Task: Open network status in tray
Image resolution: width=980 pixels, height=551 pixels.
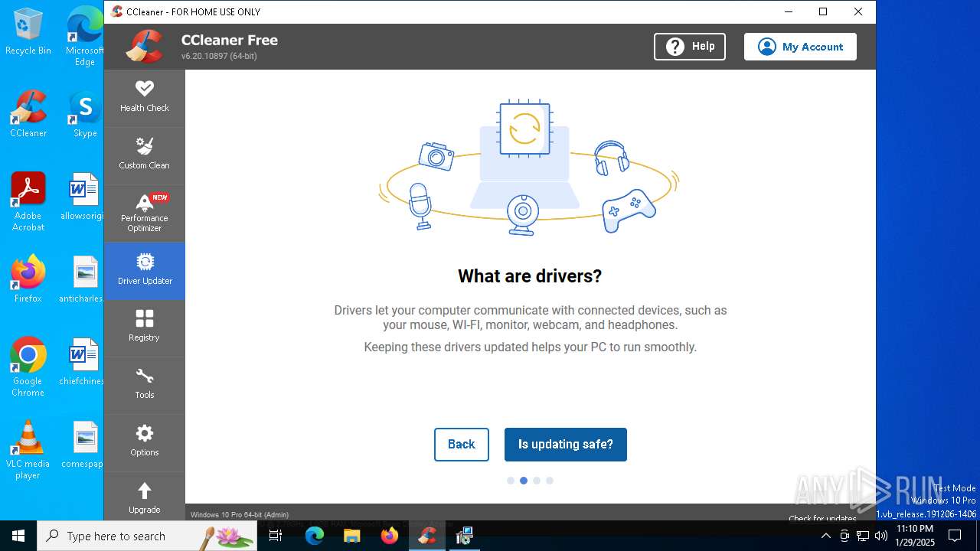Action: pyautogui.click(x=863, y=536)
